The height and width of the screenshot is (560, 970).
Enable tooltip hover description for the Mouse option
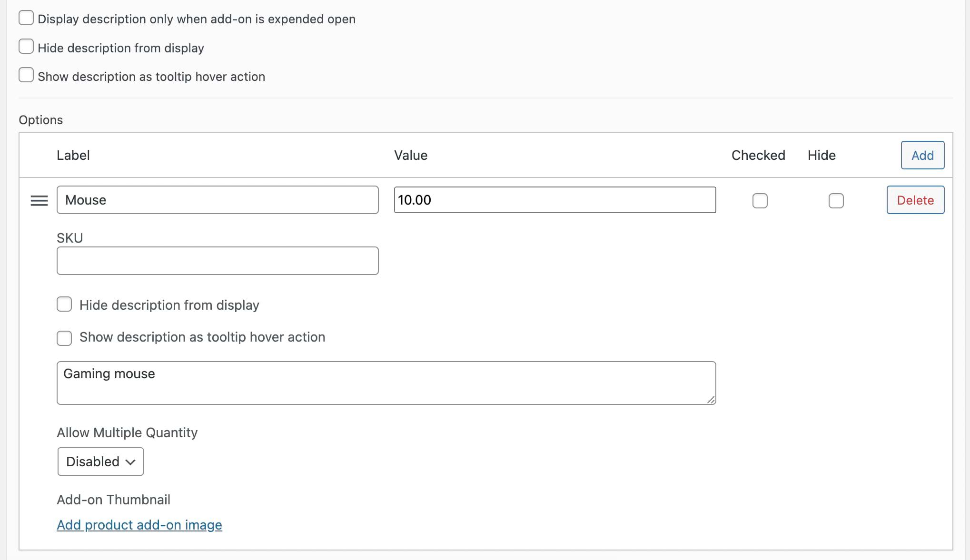tap(64, 338)
